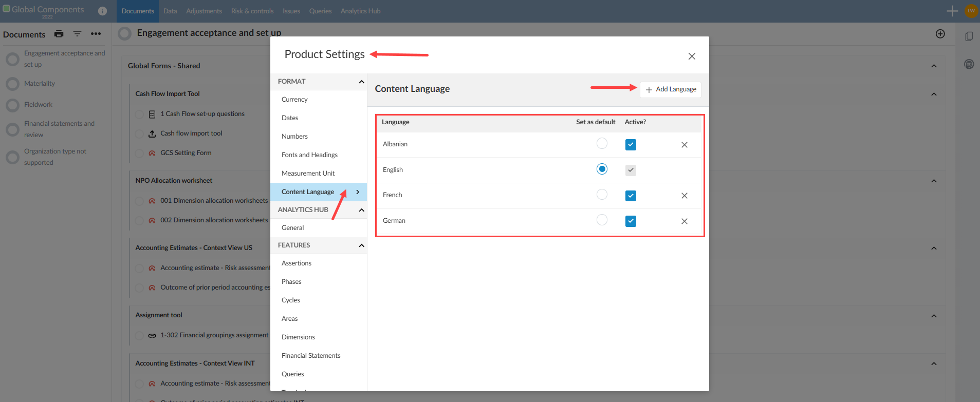Select Currency in settings sidebar
Viewport: 980px width, 402px height.
(x=294, y=100)
